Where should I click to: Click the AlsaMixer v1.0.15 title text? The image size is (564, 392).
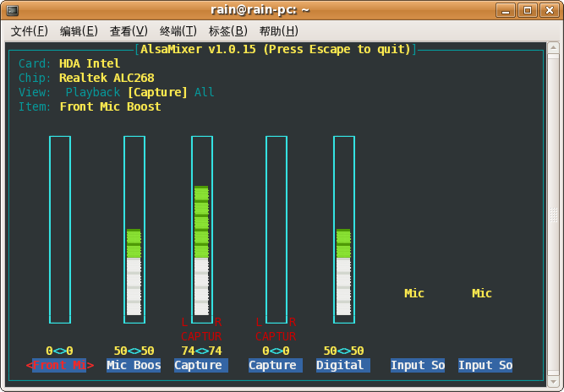(x=276, y=49)
